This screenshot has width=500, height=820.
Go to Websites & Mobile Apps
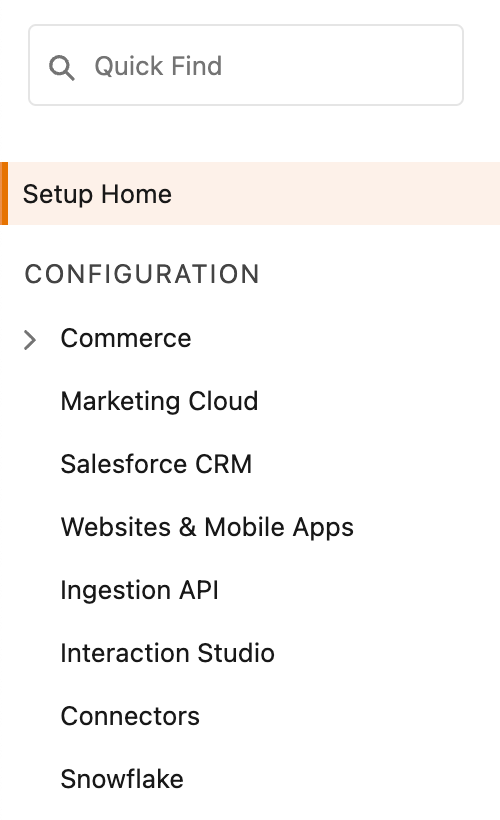[207, 527]
